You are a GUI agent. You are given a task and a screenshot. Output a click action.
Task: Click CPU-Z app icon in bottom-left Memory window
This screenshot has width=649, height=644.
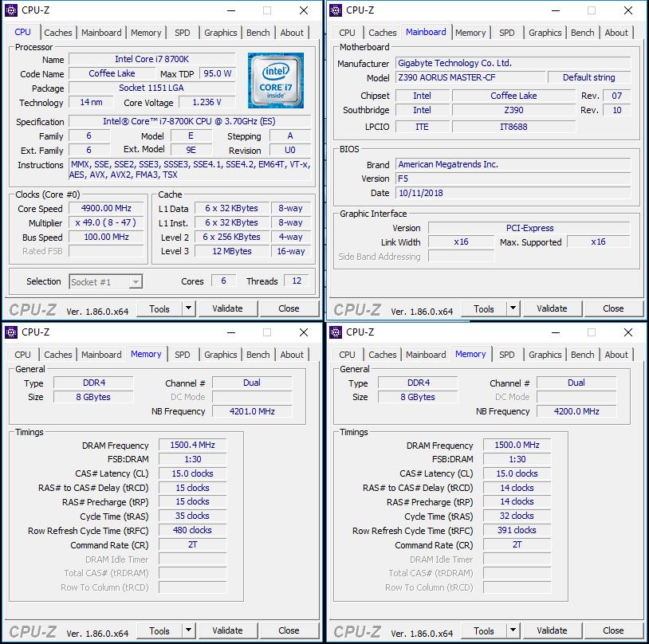click(11, 332)
